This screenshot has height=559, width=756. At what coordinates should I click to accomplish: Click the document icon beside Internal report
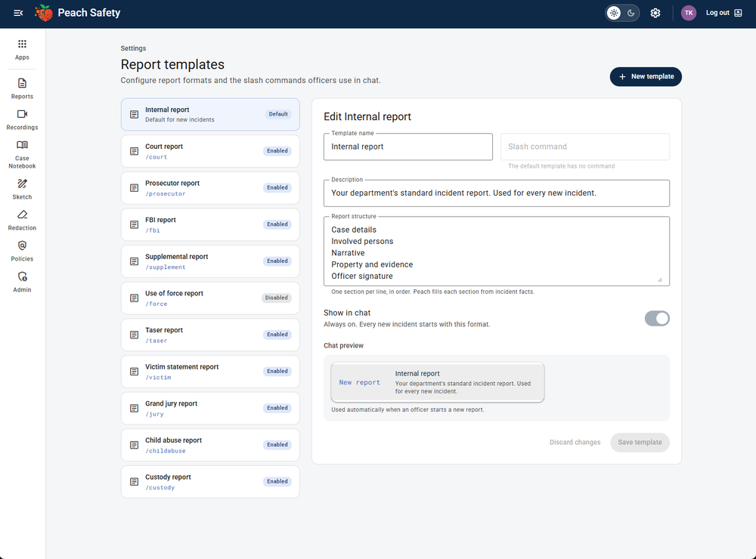[135, 115]
